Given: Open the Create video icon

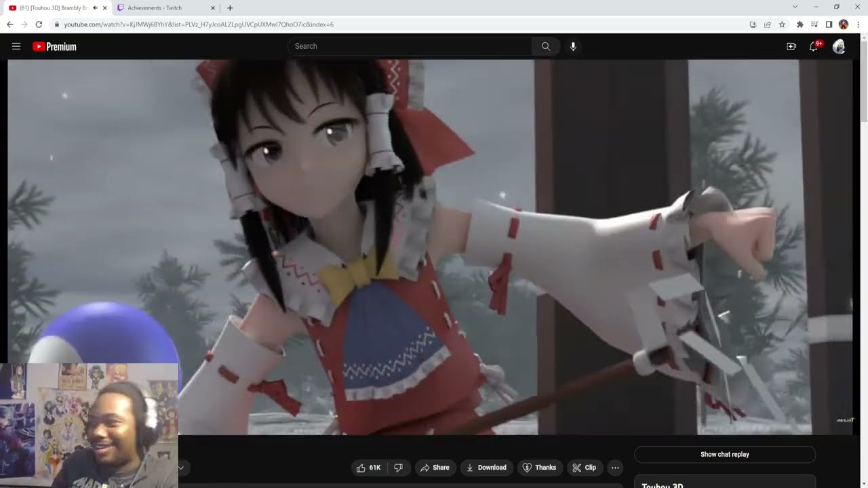Looking at the screenshot, I should tap(791, 46).
